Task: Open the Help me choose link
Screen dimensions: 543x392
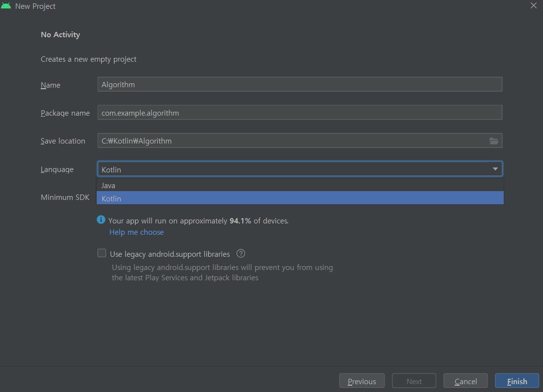Action: (x=136, y=232)
